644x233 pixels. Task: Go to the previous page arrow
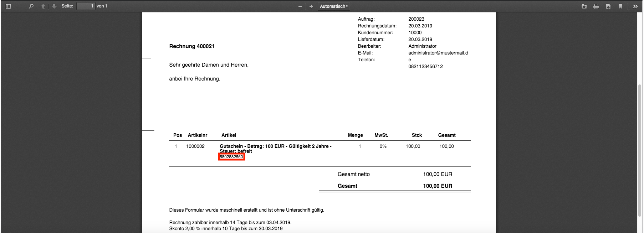(43, 6)
